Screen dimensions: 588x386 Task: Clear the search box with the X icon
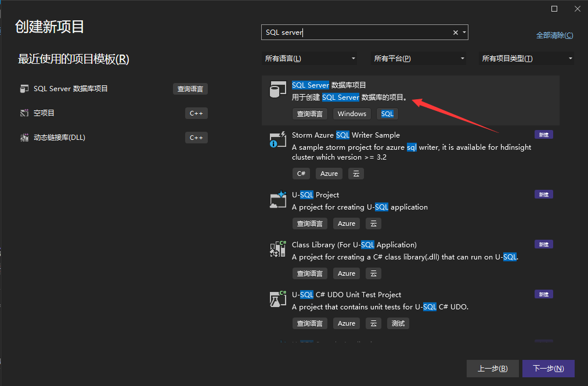tap(456, 33)
